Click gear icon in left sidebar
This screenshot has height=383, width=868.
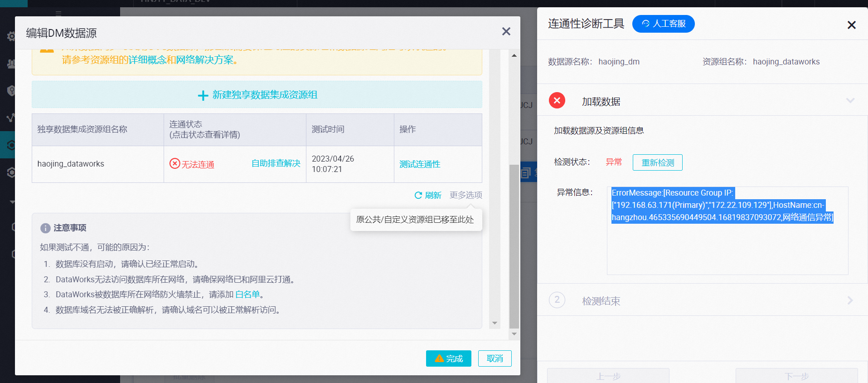click(11, 36)
